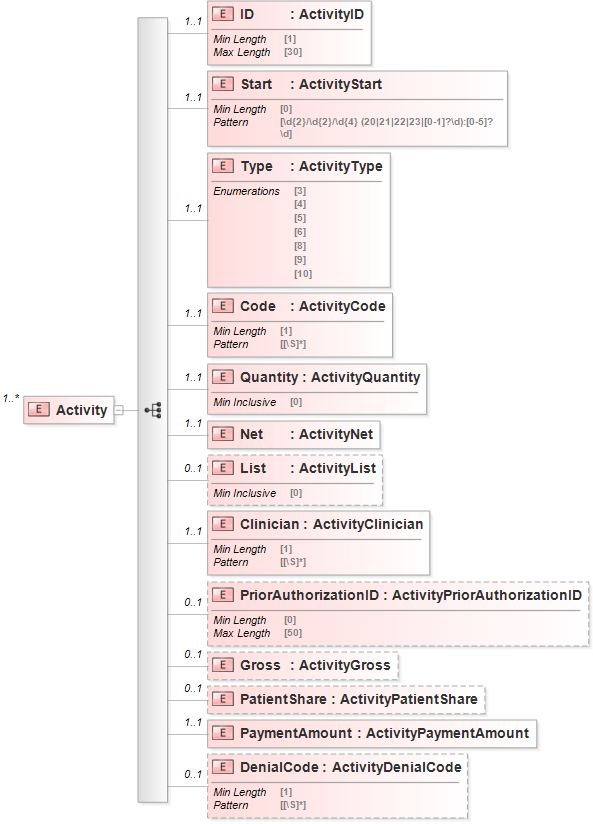This screenshot has width=593, height=824.
Task: Click the E icon beside List
Action: [223, 468]
